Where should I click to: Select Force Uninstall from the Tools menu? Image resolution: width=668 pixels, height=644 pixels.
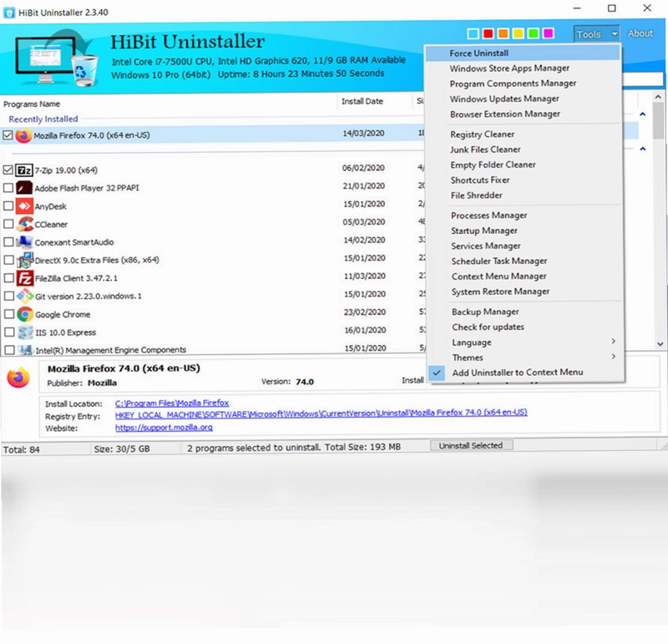(523, 53)
